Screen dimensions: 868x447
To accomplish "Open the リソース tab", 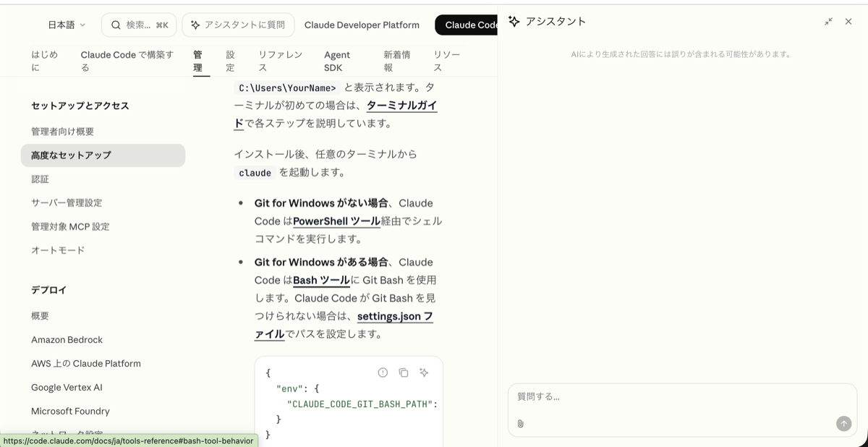I will pos(447,61).
